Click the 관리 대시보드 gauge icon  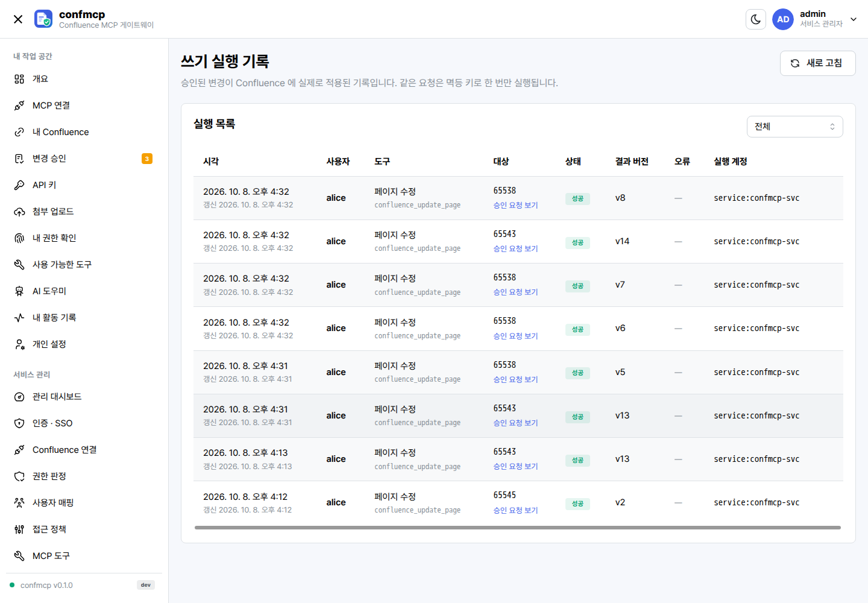pyautogui.click(x=19, y=397)
